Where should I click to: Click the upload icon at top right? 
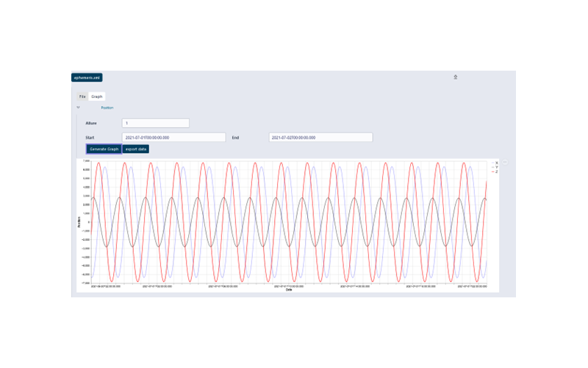[x=456, y=77]
